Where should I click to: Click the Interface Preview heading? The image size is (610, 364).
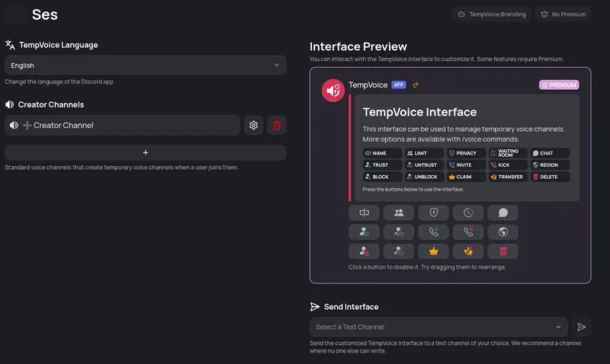click(x=358, y=46)
